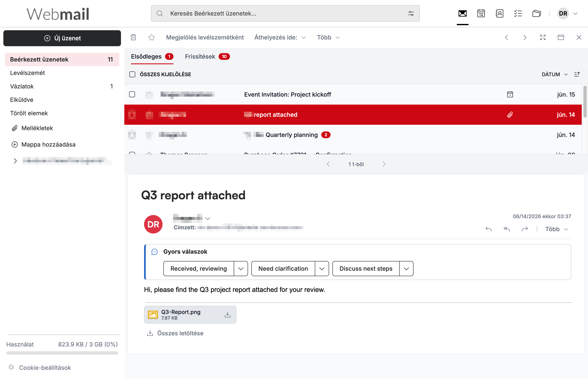Go to next page in list pager
The image size is (588, 378).
pos(384,164)
